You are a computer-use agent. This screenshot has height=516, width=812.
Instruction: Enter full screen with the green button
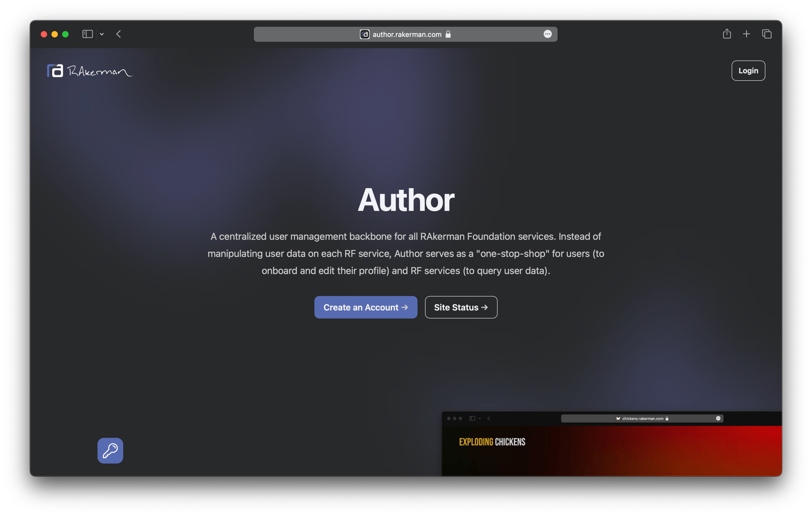[x=65, y=34]
